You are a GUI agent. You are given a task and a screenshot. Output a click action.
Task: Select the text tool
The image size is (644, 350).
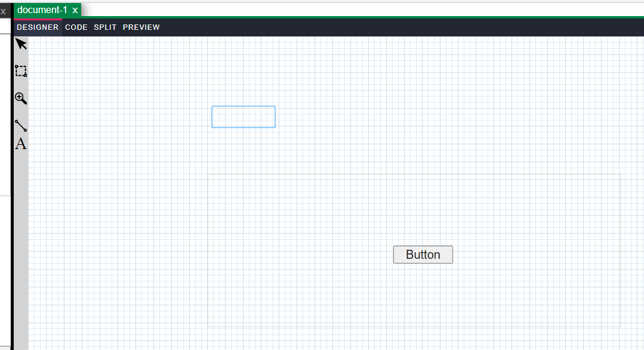click(x=21, y=144)
